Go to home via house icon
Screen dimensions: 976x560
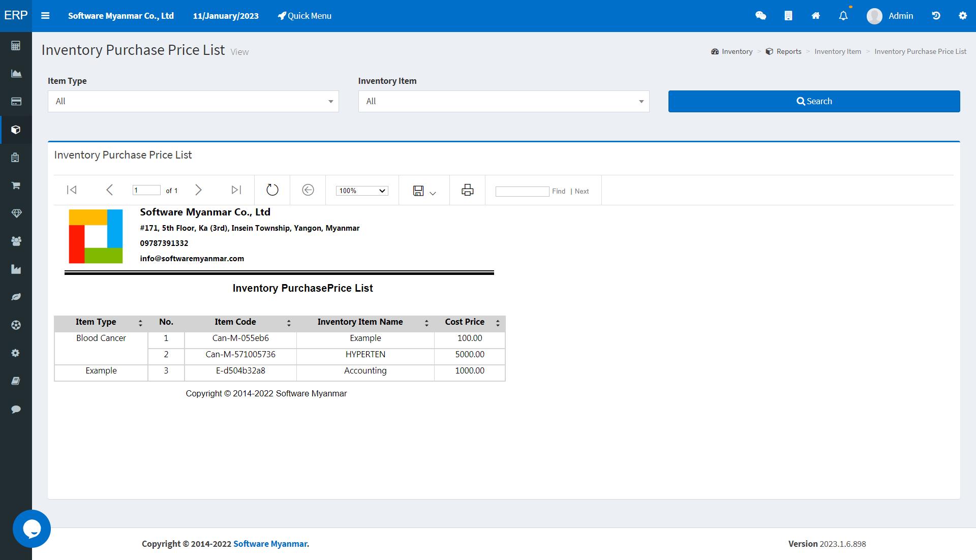coord(816,16)
